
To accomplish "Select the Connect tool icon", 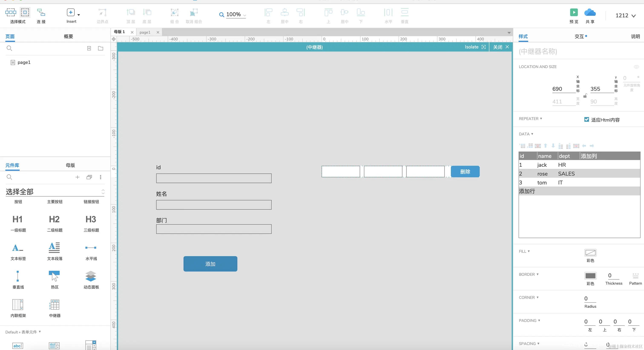I will coord(41,13).
